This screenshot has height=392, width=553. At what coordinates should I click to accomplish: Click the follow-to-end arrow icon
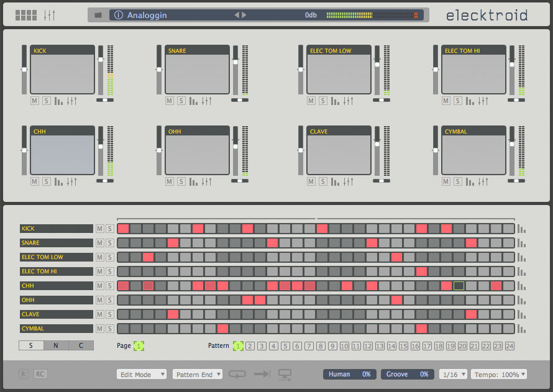tap(262, 374)
